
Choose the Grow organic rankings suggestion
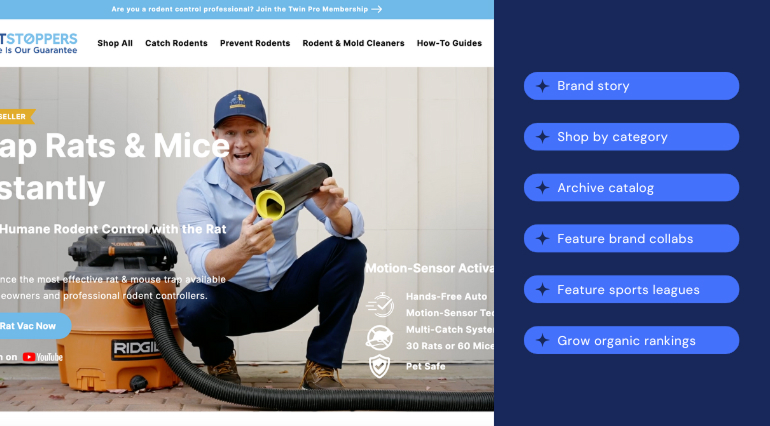632,341
